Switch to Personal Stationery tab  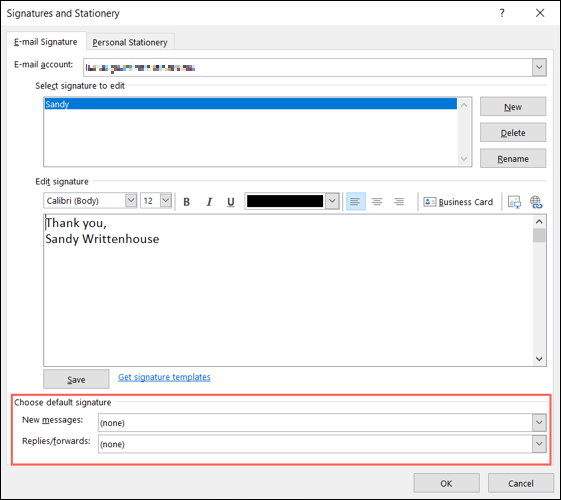click(x=130, y=42)
